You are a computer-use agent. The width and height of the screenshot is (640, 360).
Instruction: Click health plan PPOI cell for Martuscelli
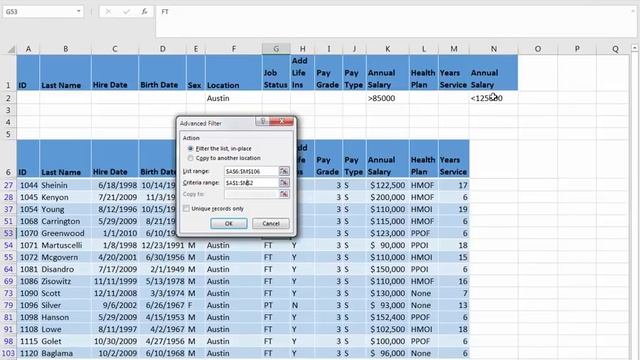[423, 245]
